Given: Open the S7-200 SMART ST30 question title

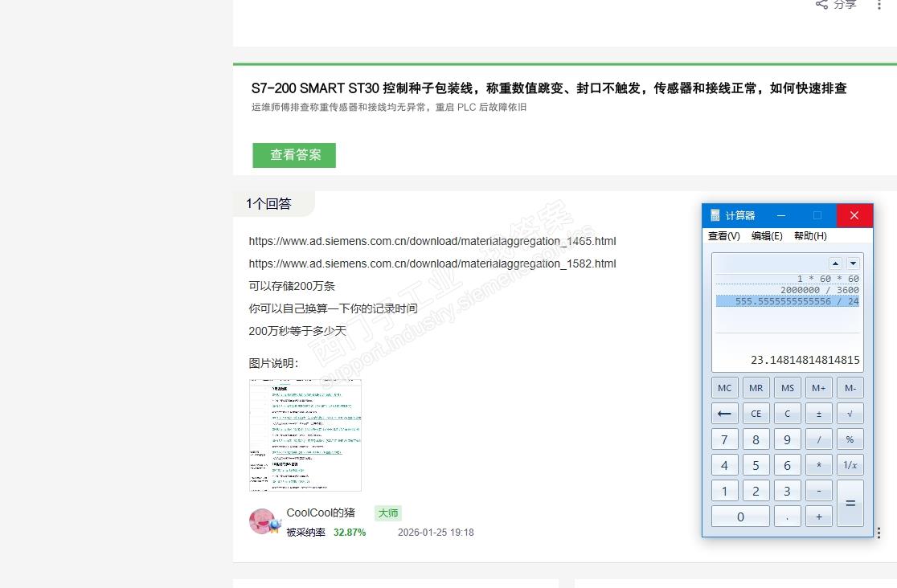Looking at the screenshot, I should pos(549,88).
